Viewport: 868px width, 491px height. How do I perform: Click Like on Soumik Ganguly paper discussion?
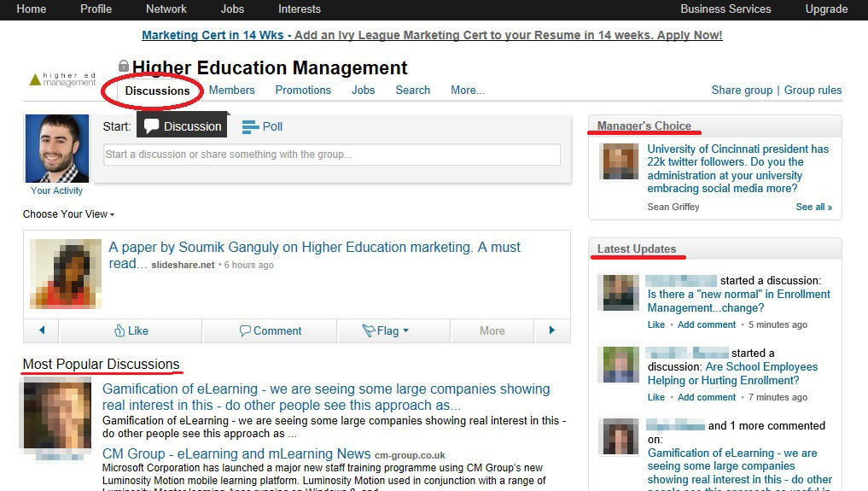click(x=131, y=331)
